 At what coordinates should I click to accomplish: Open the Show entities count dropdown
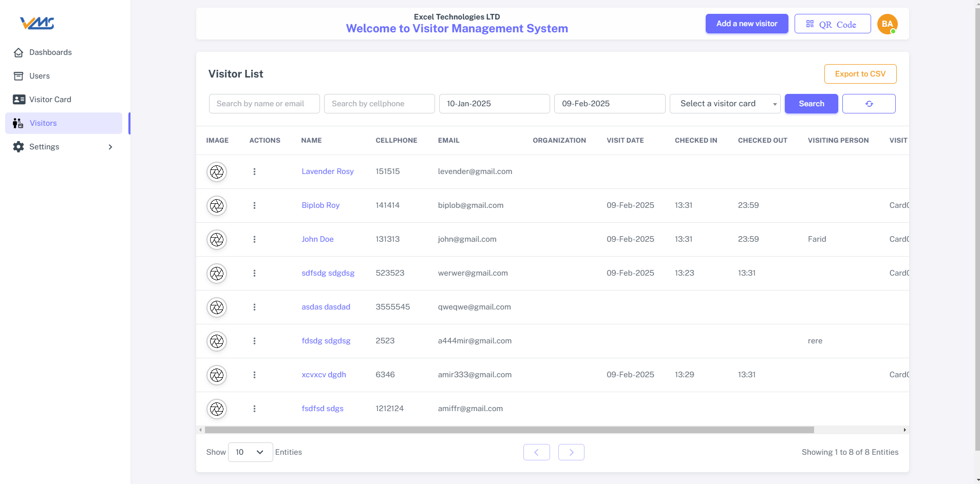click(x=250, y=452)
